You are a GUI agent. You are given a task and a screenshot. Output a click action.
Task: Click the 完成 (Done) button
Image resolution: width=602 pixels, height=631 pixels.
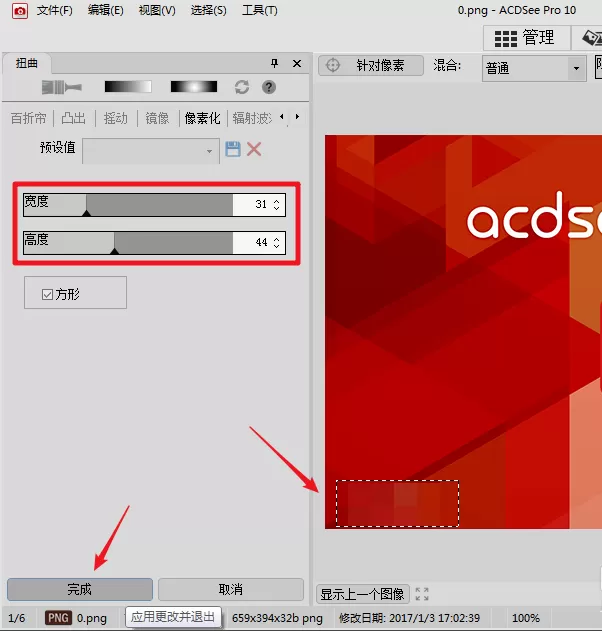point(80,590)
